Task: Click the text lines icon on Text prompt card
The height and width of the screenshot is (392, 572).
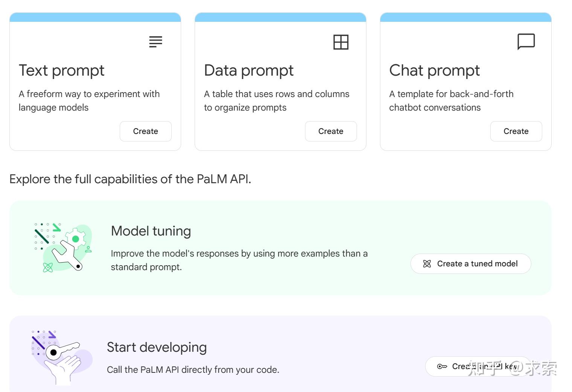Action: [x=156, y=42]
